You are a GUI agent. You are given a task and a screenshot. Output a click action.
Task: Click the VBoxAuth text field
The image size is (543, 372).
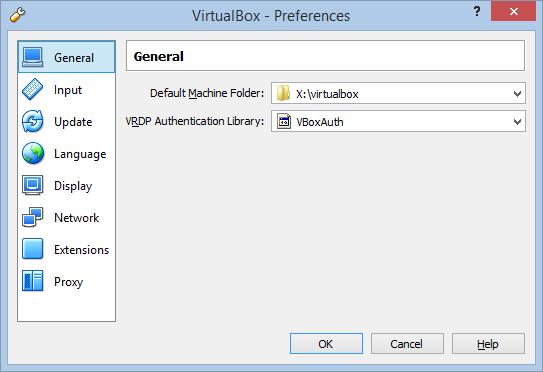[x=398, y=122]
